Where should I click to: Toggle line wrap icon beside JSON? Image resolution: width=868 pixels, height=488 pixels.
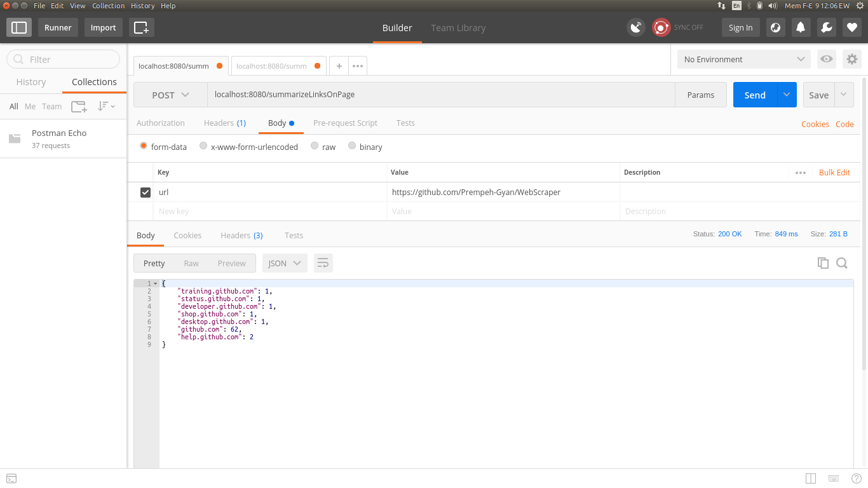pos(323,263)
